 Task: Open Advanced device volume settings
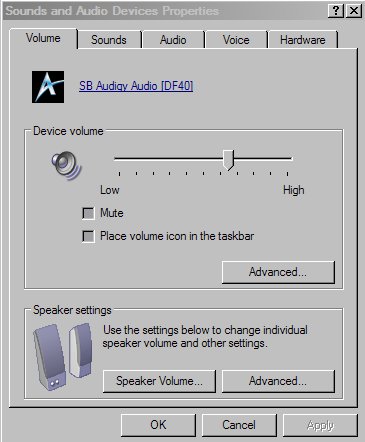coord(278,272)
